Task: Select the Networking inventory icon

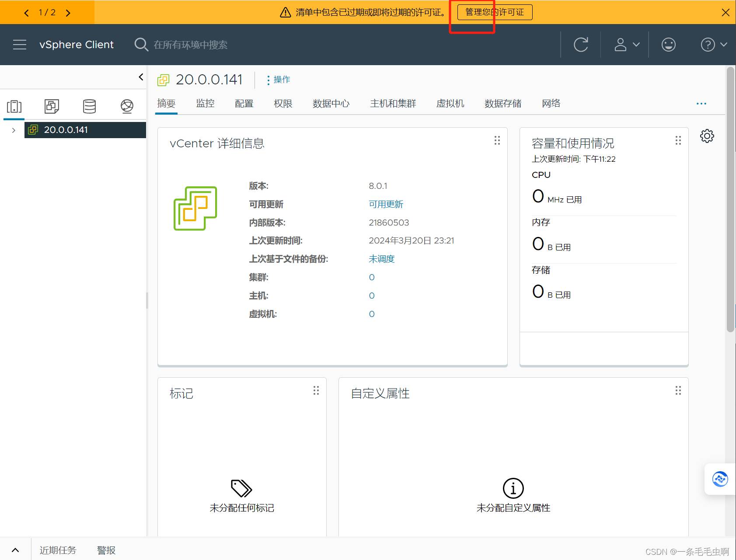Action: [x=127, y=106]
